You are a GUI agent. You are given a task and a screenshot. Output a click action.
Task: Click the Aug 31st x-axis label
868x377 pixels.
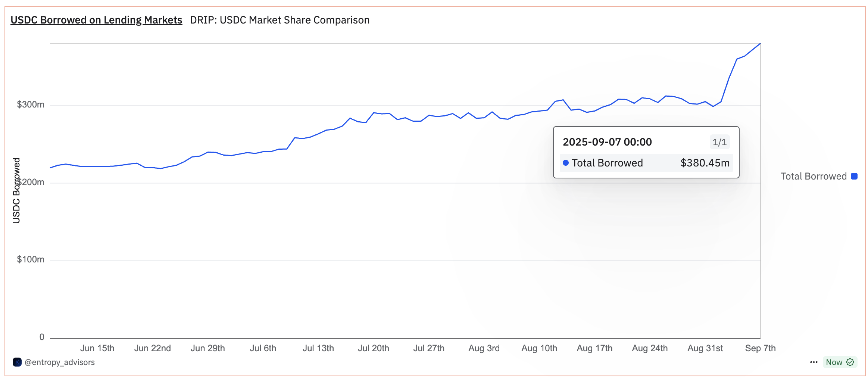coord(705,348)
